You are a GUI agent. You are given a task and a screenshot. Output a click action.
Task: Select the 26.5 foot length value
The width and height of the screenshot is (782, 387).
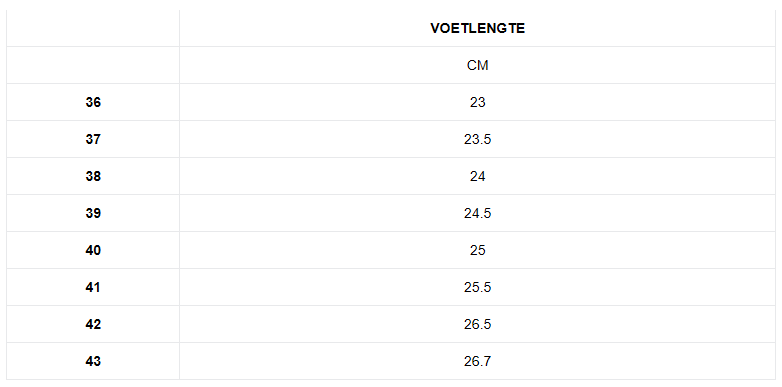point(477,324)
